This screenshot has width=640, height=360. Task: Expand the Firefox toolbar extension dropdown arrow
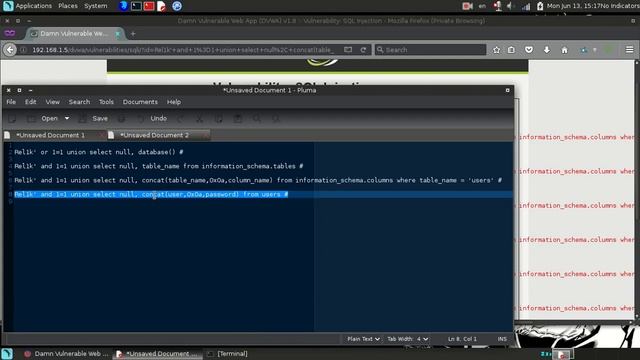pos(595,50)
